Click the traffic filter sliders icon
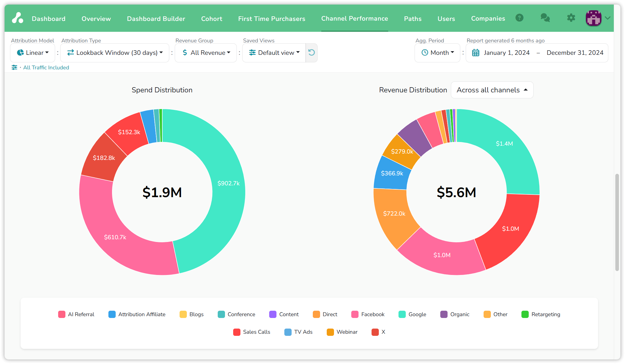 (x=14, y=68)
